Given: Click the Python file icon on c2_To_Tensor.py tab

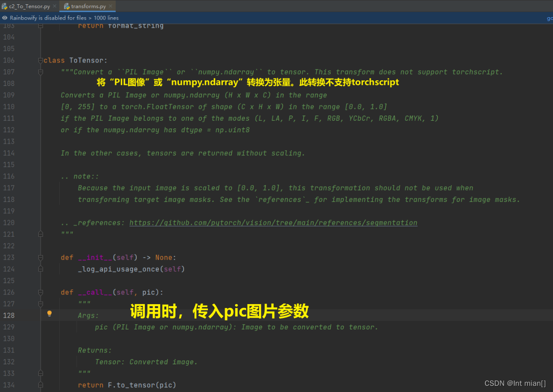Looking at the screenshot, I should 4,6.
